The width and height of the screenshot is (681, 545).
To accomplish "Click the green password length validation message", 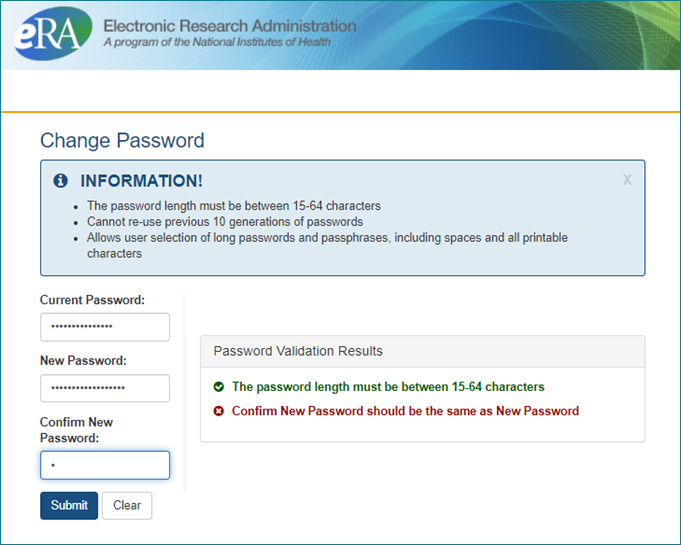I will click(388, 387).
